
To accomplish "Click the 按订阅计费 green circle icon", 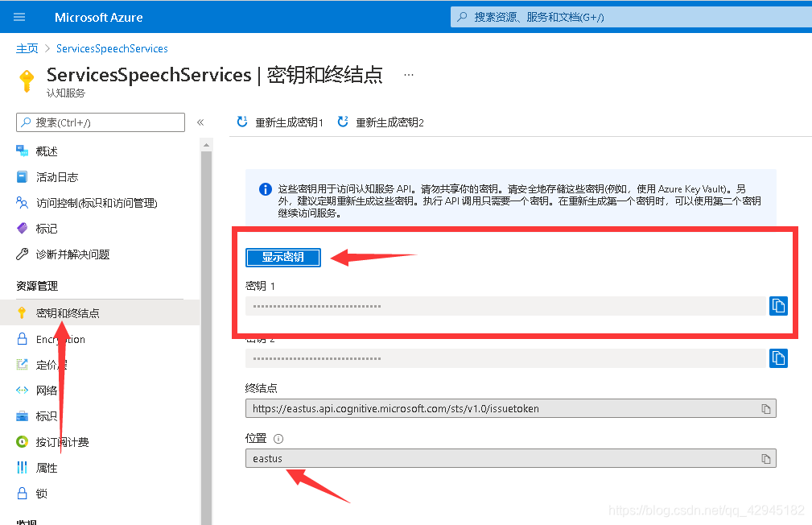I will click(x=22, y=441).
